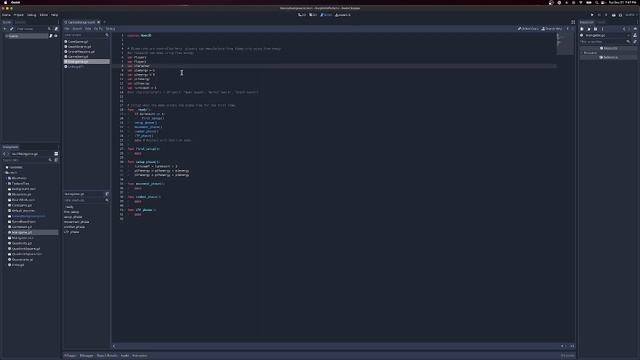Screen dimensions: 640x360
Task: Toggle alphabetical sort of methods
Action: pyautogui.click(x=107, y=194)
